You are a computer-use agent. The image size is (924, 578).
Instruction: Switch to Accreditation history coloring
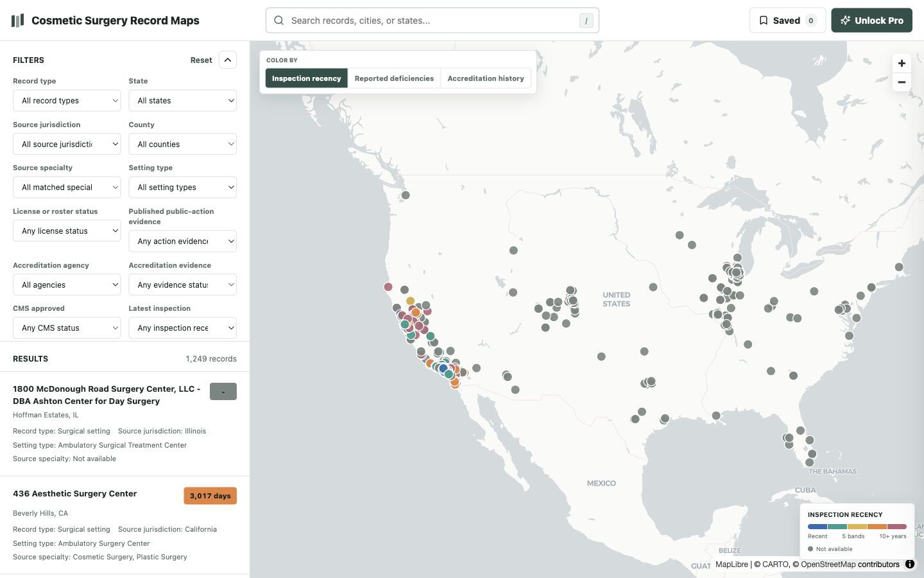click(486, 78)
